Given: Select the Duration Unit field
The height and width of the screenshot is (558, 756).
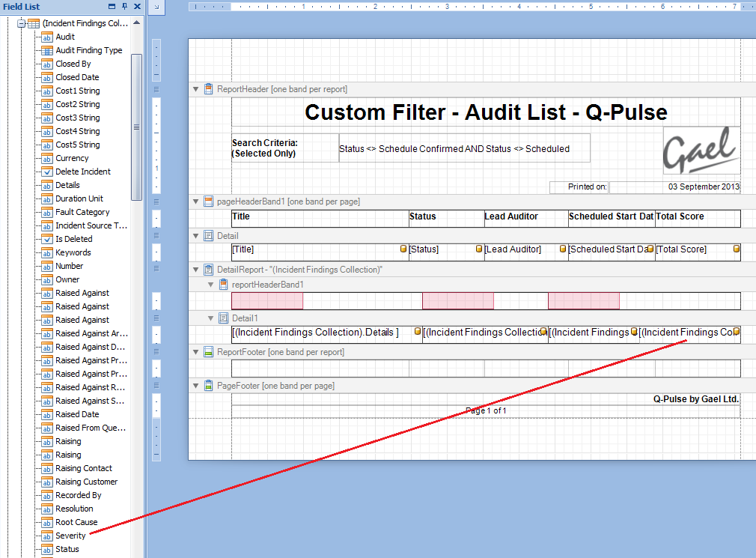Looking at the screenshot, I should (x=79, y=198).
